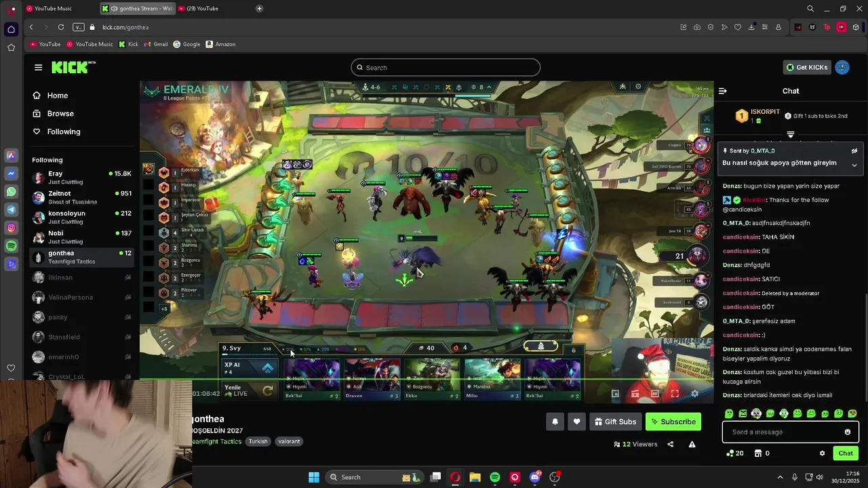This screenshot has width=868, height=488.
Task: Click Get KICKs button
Action: 807,67
